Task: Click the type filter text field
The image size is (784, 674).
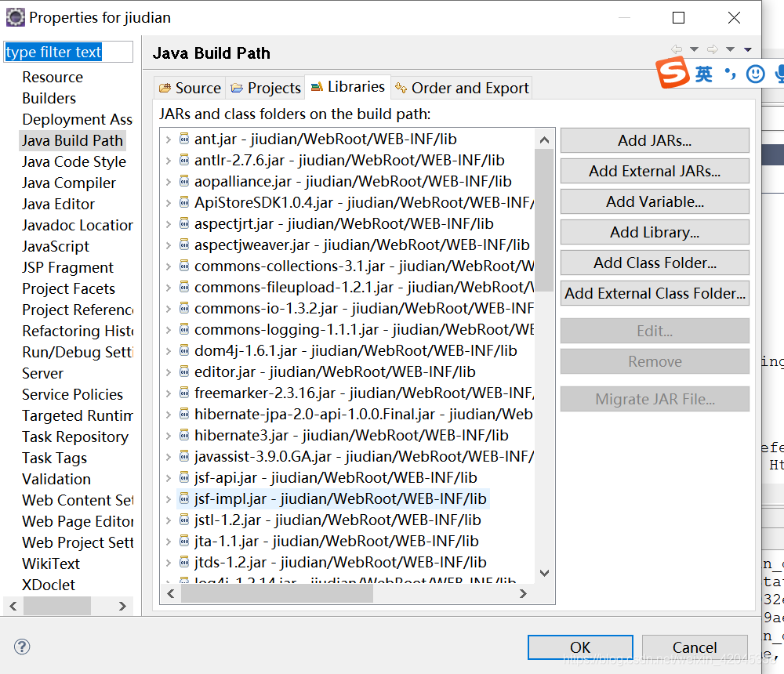Action: pyautogui.click(x=67, y=51)
